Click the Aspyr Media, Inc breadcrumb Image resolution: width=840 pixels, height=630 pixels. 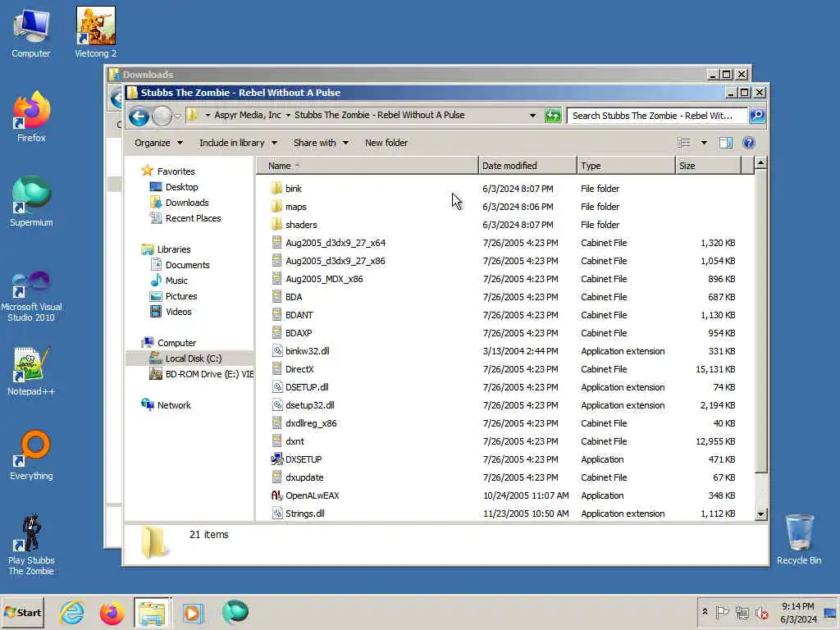(x=248, y=115)
